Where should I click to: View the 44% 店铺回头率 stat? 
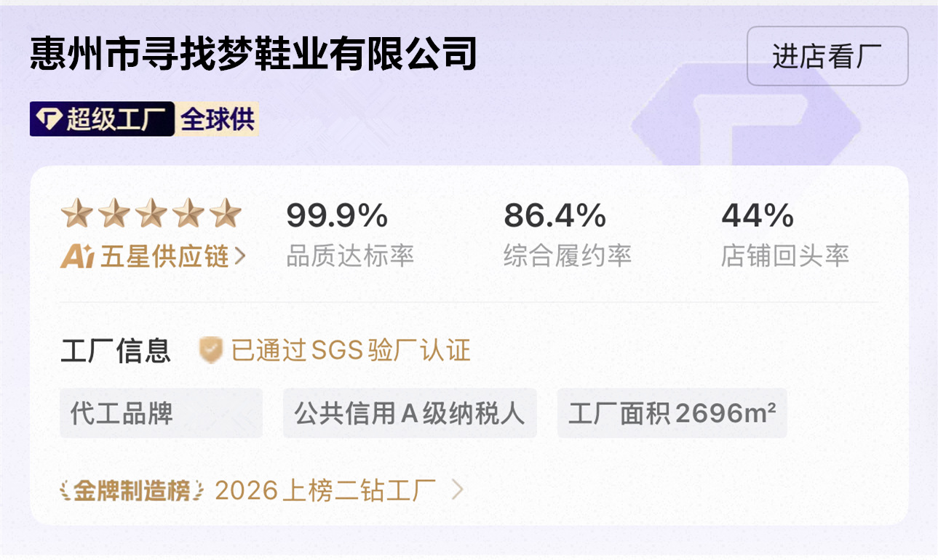784,234
